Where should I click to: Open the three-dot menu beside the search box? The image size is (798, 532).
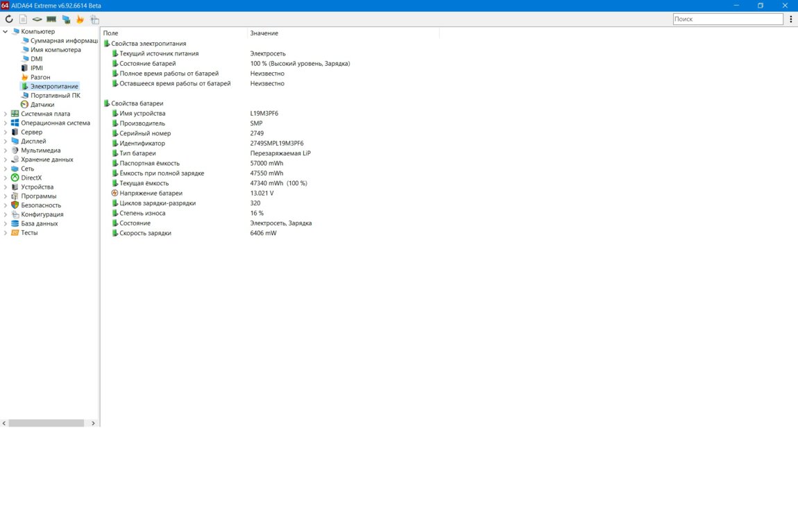click(791, 19)
